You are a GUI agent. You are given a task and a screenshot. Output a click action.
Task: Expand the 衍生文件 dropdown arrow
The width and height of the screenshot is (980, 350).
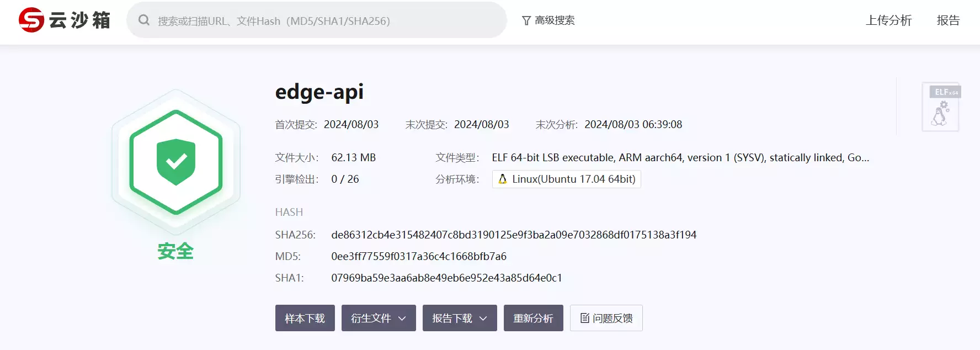point(402,319)
